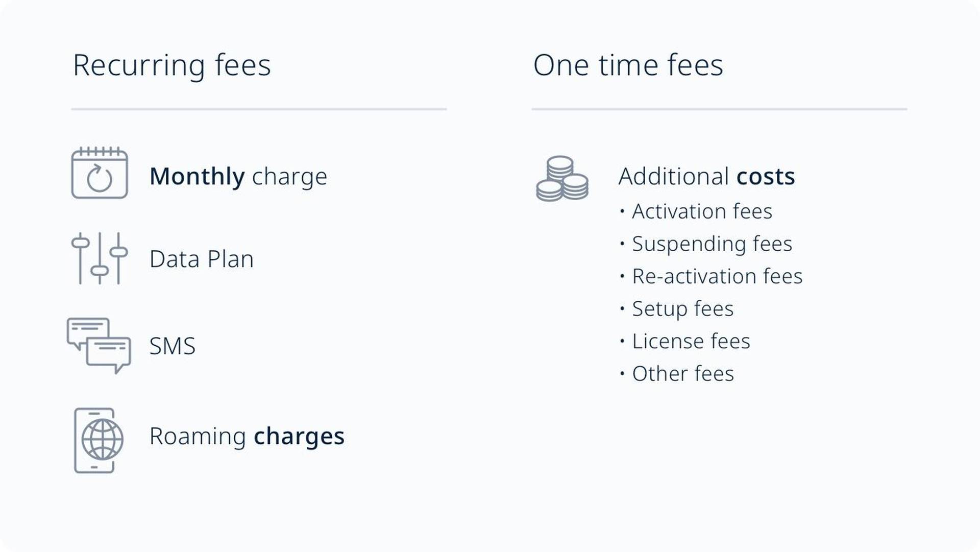This screenshot has width=980, height=552.
Task: Click the Data Plan text
Action: pos(202,259)
